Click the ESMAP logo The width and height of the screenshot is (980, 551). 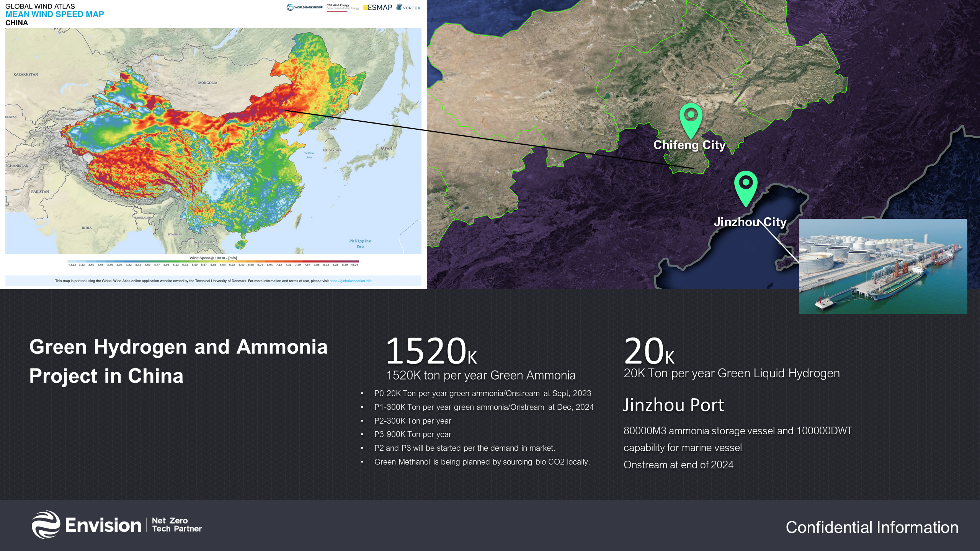click(x=378, y=7)
